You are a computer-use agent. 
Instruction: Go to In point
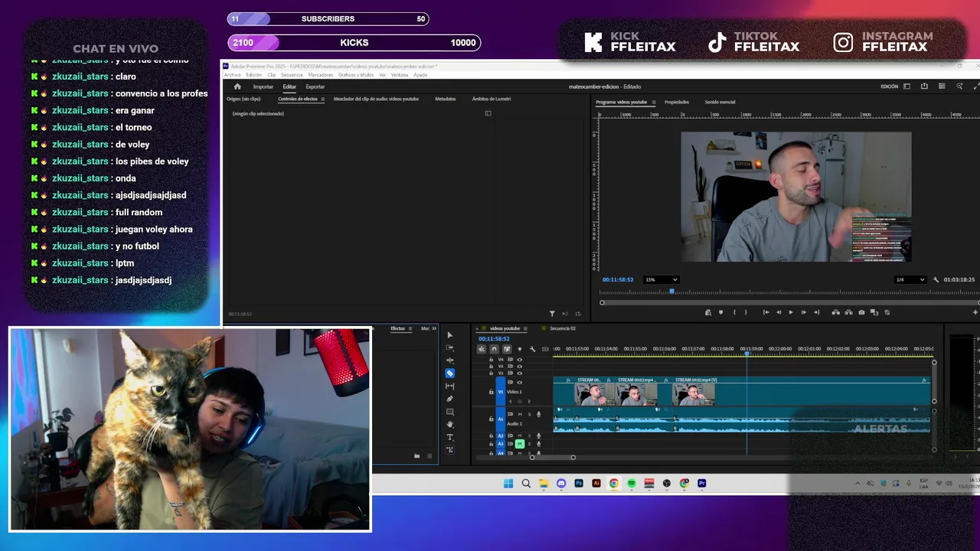(x=766, y=312)
